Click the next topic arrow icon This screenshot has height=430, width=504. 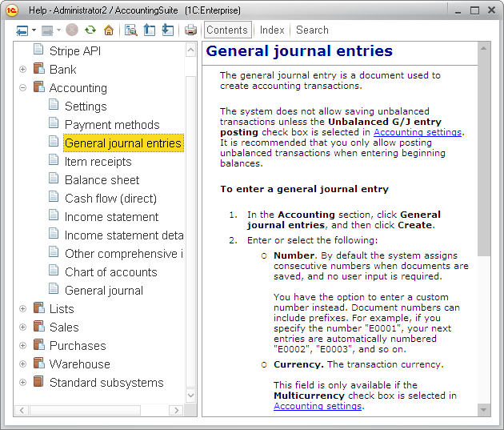[x=167, y=30]
